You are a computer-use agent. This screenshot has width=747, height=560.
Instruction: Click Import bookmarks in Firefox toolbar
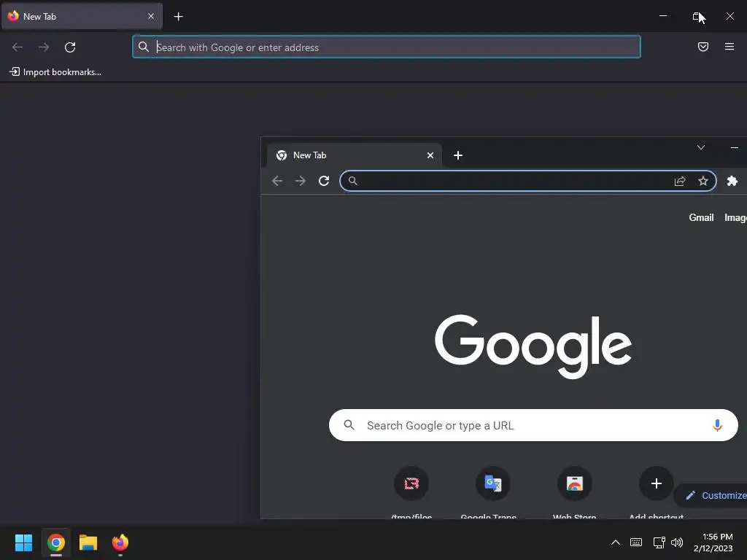pos(55,72)
